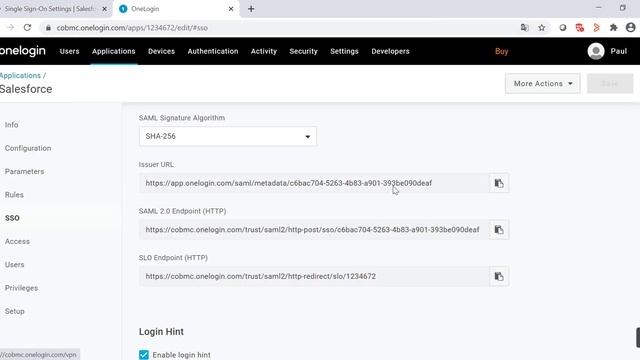Go forward with the browser arrow
This screenshot has height=360, width=640.
coord(10,28)
